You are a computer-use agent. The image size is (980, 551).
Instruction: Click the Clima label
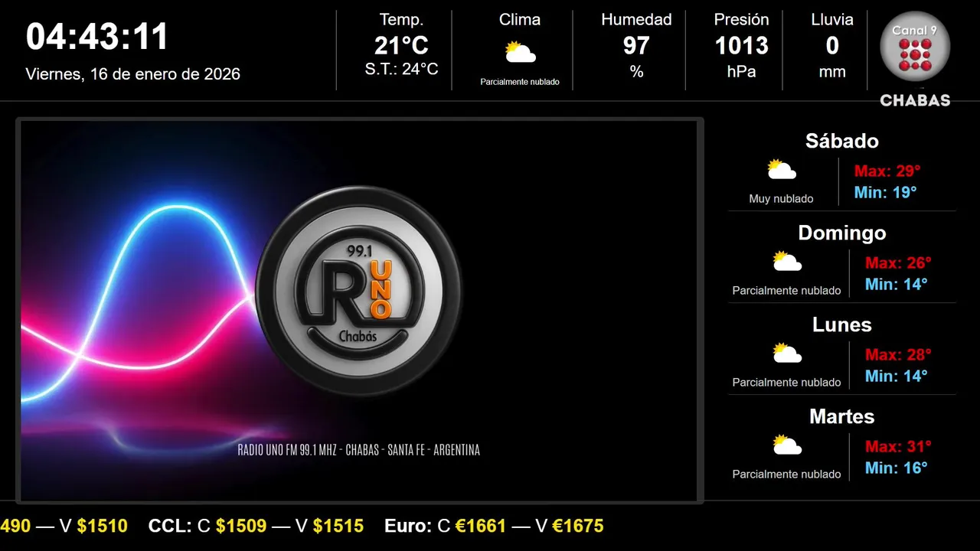click(520, 20)
